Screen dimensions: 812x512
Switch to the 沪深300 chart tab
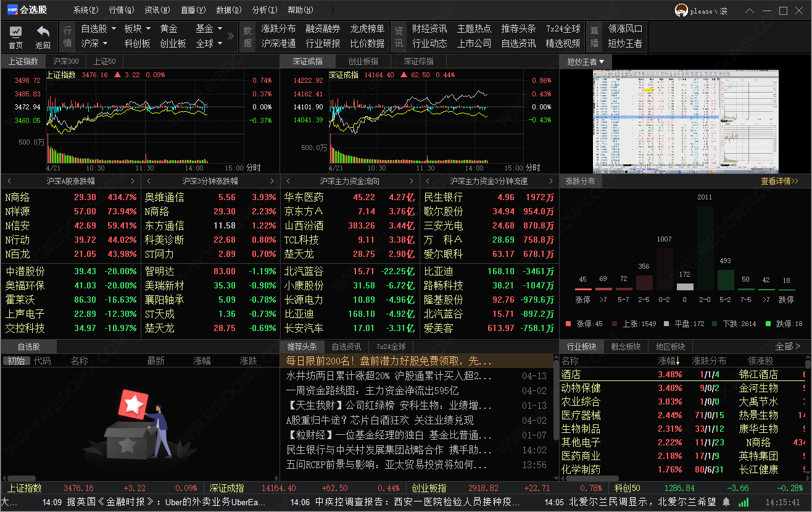[65, 61]
